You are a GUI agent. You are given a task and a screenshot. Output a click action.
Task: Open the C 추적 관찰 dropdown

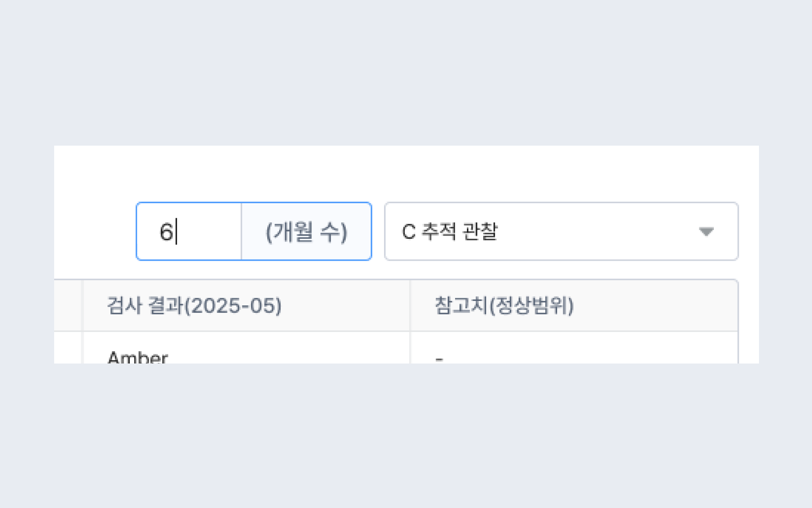561,231
